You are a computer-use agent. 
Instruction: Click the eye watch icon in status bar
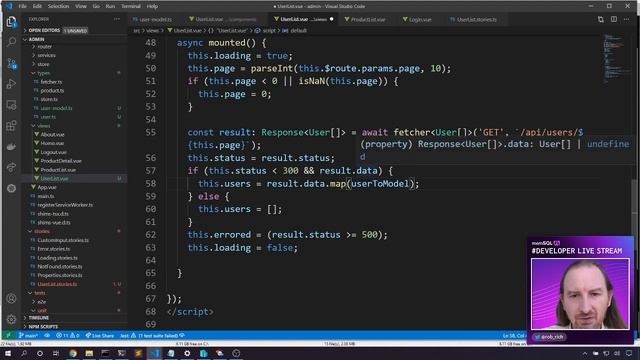point(47,336)
